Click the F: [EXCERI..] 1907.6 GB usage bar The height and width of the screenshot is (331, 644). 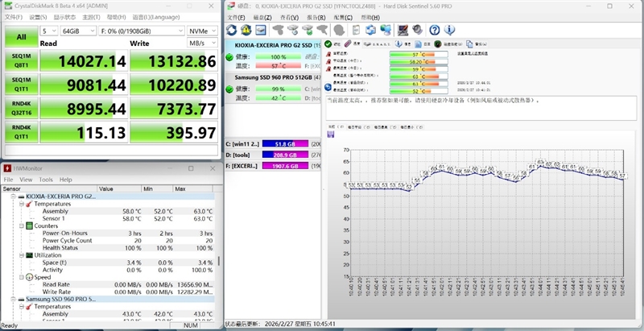pyautogui.click(x=285, y=166)
